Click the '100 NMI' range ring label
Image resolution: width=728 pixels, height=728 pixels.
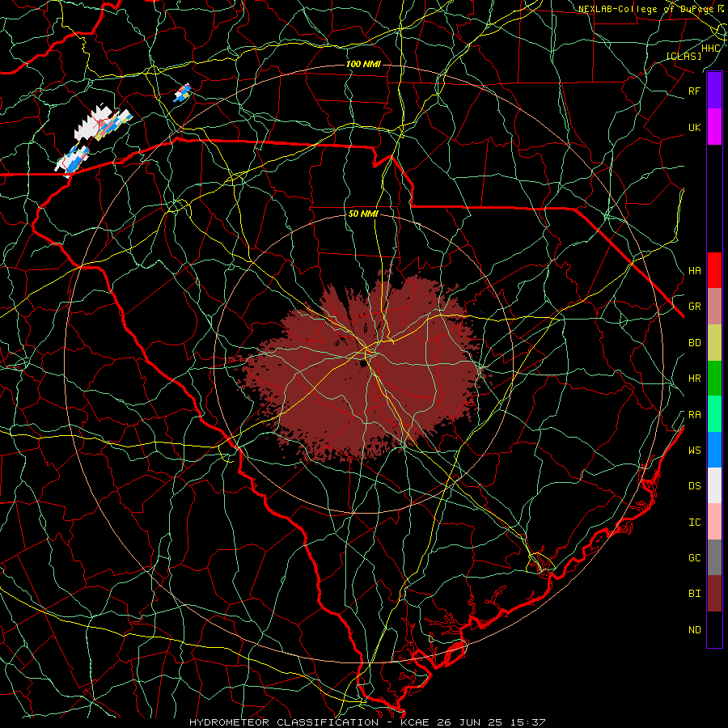(363, 64)
